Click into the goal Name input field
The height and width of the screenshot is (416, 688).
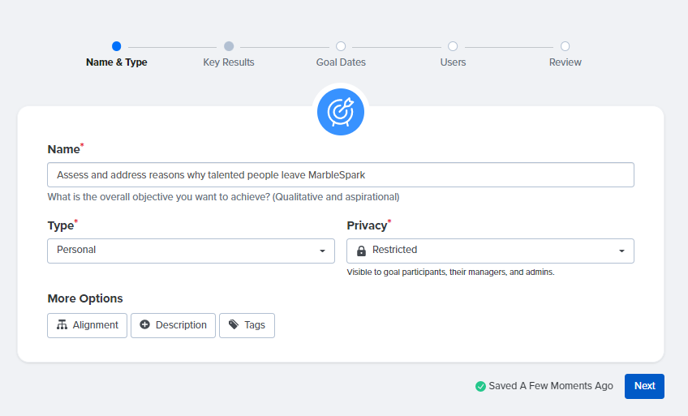click(340, 175)
